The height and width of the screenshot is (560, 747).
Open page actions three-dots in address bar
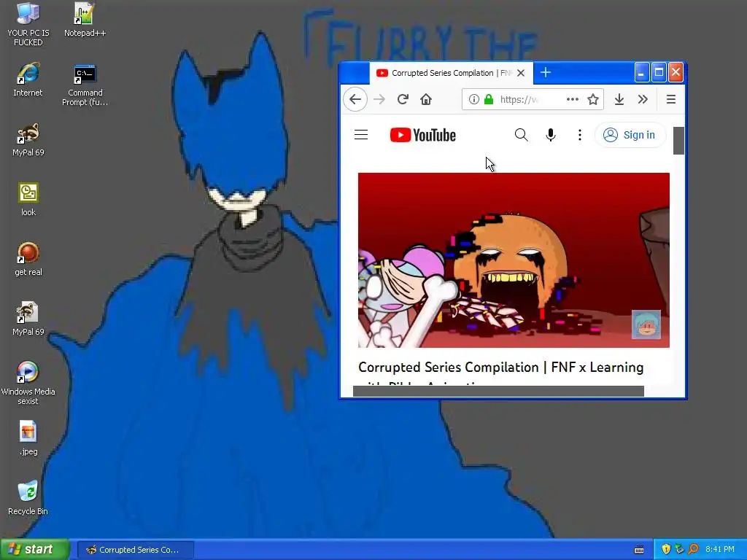[573, 99]
